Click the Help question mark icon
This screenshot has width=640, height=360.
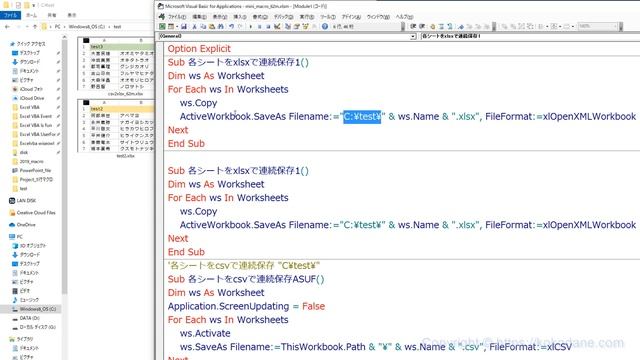[324, 27]
